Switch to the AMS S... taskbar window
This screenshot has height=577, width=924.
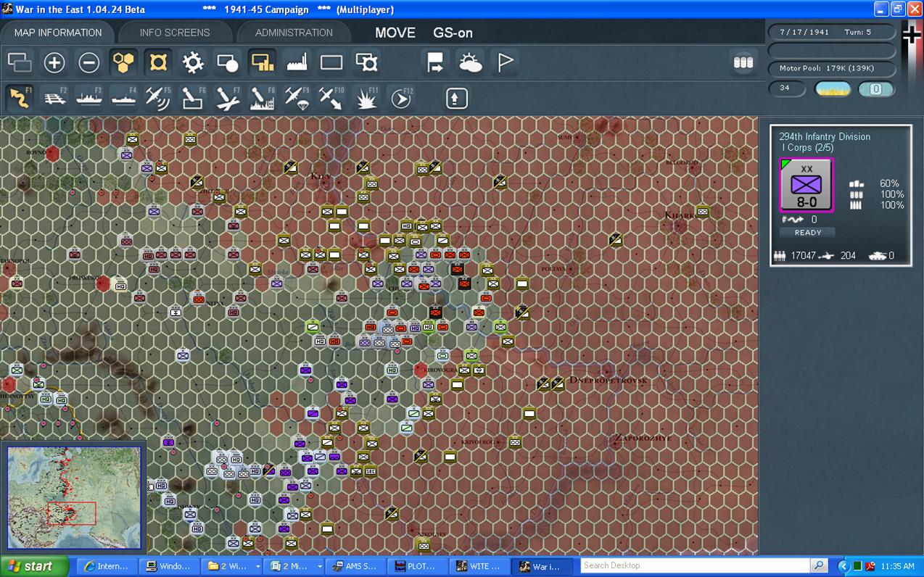355,566
